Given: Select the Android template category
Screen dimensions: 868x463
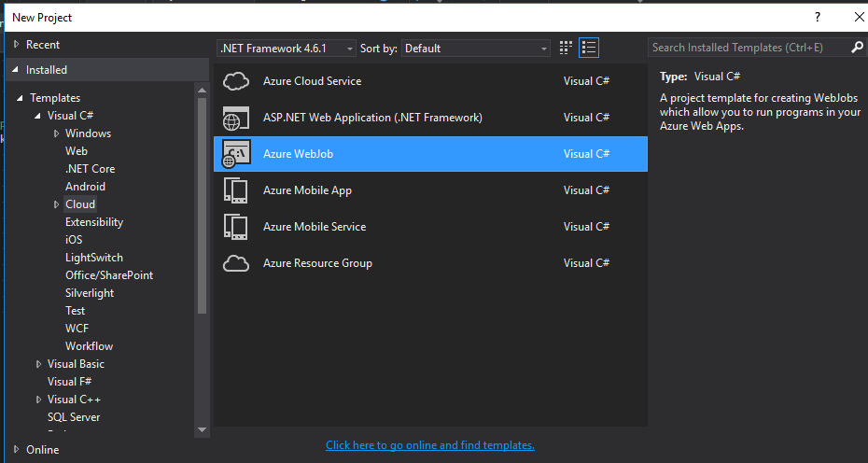Looking at the screenshot, I should (85, 187).
